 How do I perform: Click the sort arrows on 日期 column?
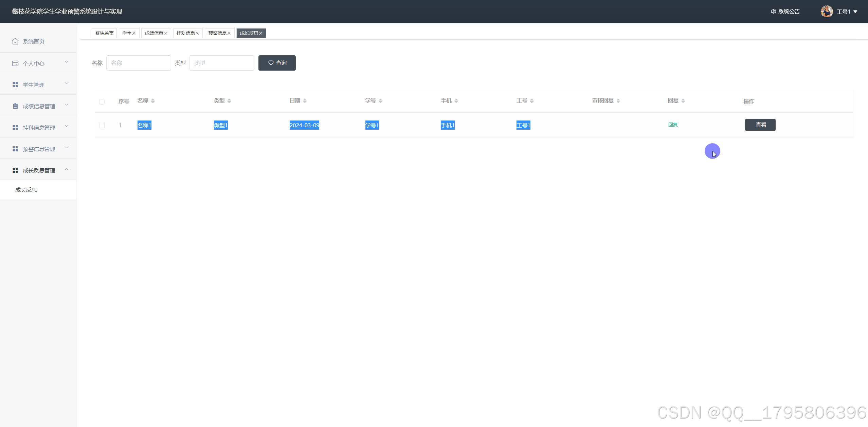click(305, 101)
